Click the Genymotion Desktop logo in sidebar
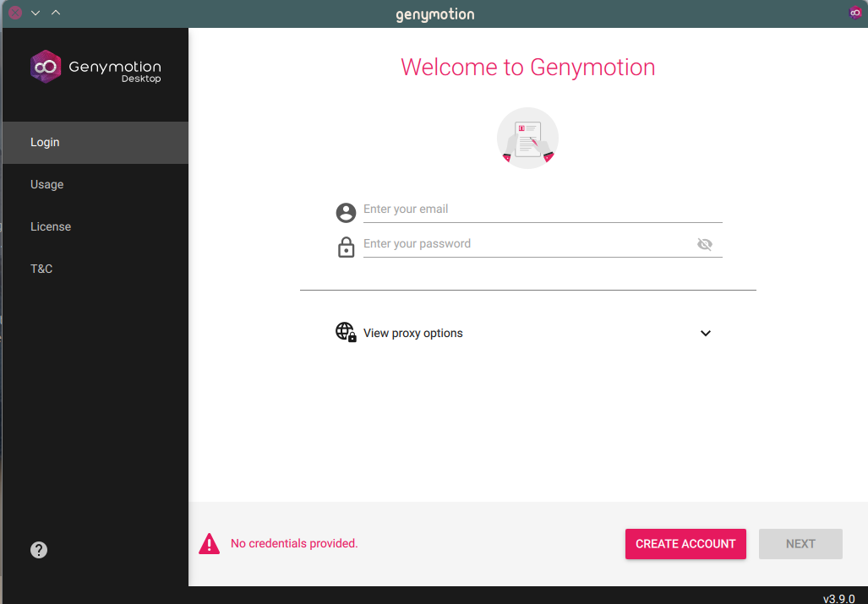 pyautogui.click(x=96, y=67)
